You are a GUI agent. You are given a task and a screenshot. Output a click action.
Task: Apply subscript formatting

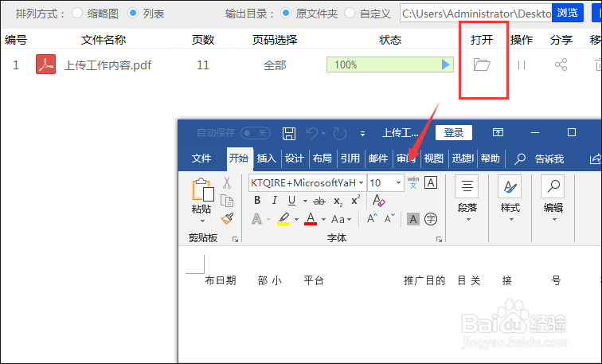[338, 202]
